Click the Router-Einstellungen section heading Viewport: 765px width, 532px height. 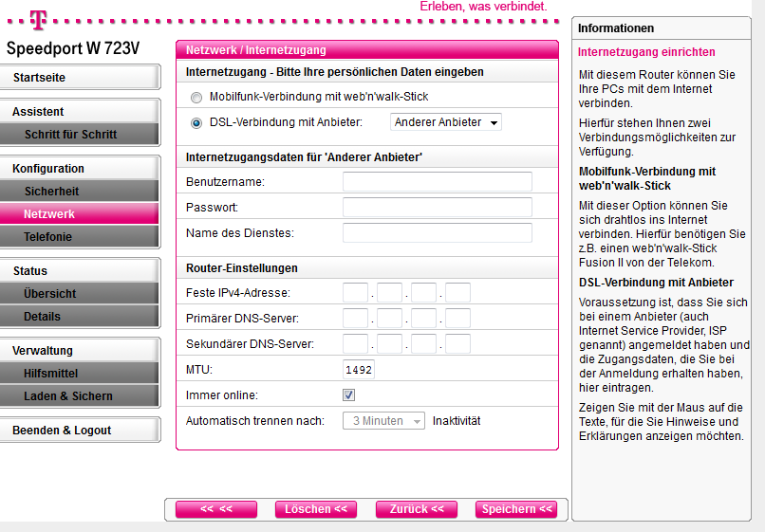pyautogui.click(x=241, y=268)
